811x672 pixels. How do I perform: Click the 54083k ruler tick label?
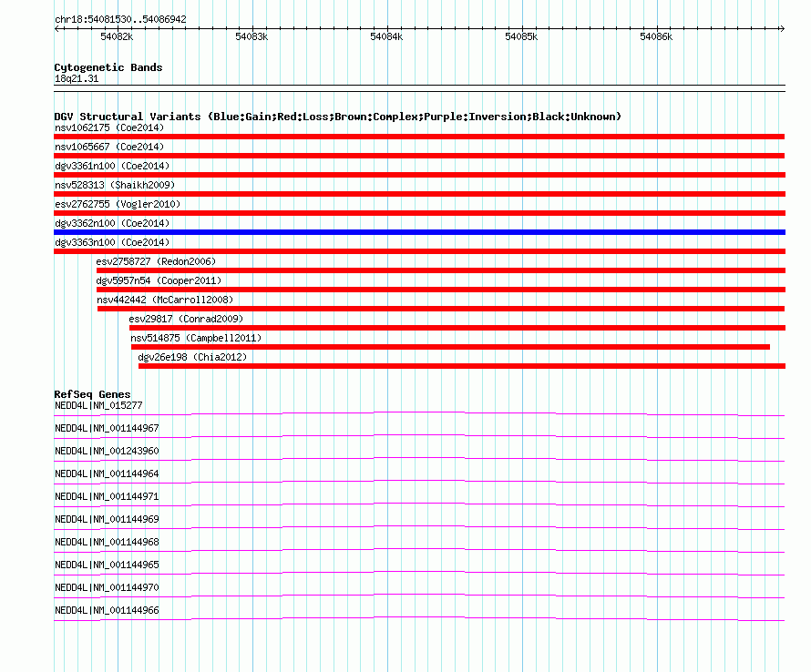pyautogui.click(x=252, y=36)
